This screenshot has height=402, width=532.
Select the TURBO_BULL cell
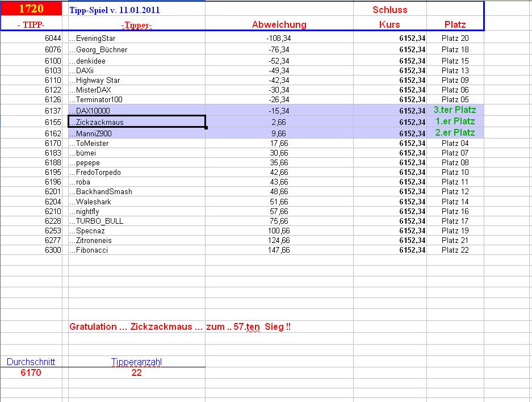137,221
